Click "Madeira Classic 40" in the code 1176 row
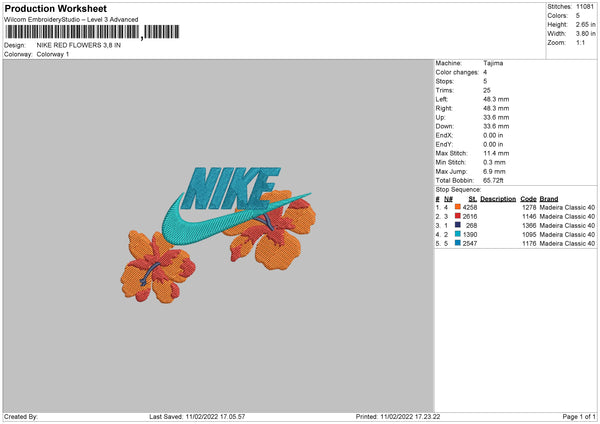 click(x=567, y=243)
